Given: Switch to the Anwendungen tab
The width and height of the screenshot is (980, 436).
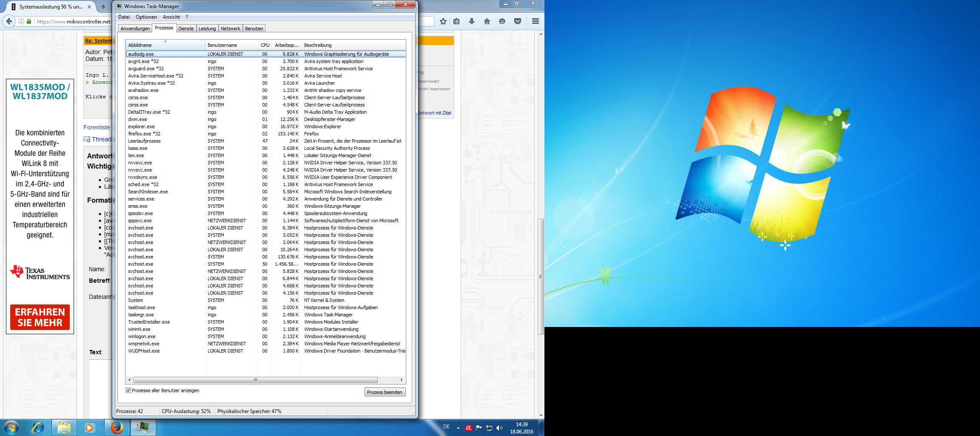Looking at the screenshot, I should coord(135,29).
